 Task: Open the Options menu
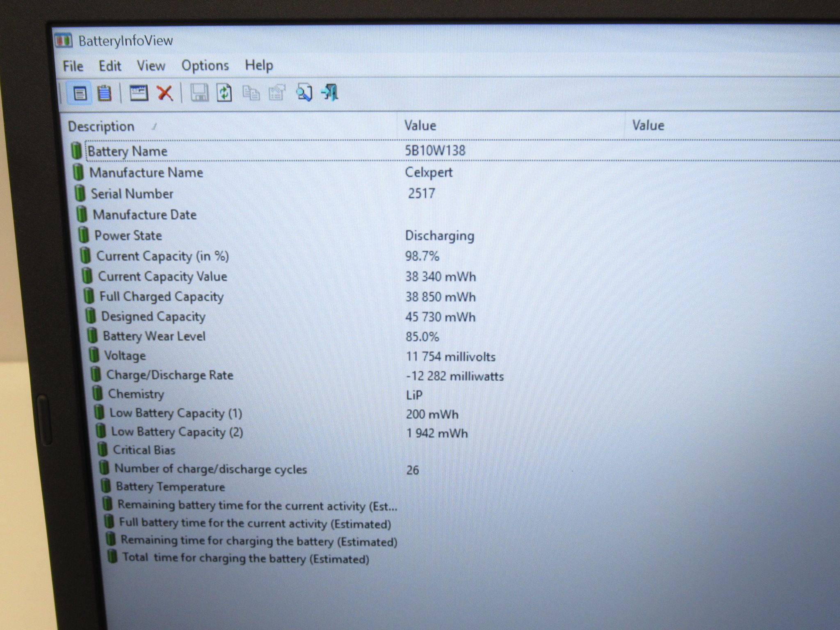coord(205,66)
